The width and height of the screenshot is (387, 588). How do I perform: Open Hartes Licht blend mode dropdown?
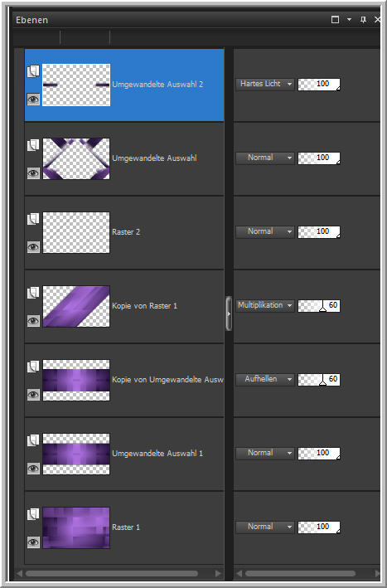[x=265, y=84]
